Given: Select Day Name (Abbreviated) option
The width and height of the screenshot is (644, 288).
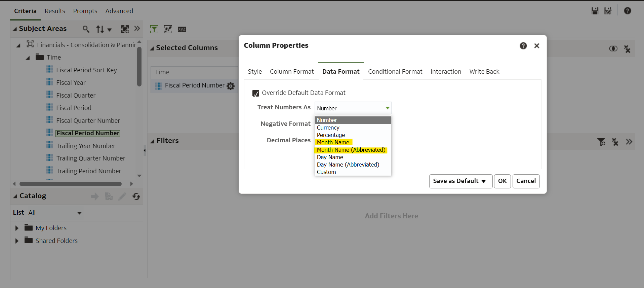Looking at the screenshot, I should pos(353,165).
